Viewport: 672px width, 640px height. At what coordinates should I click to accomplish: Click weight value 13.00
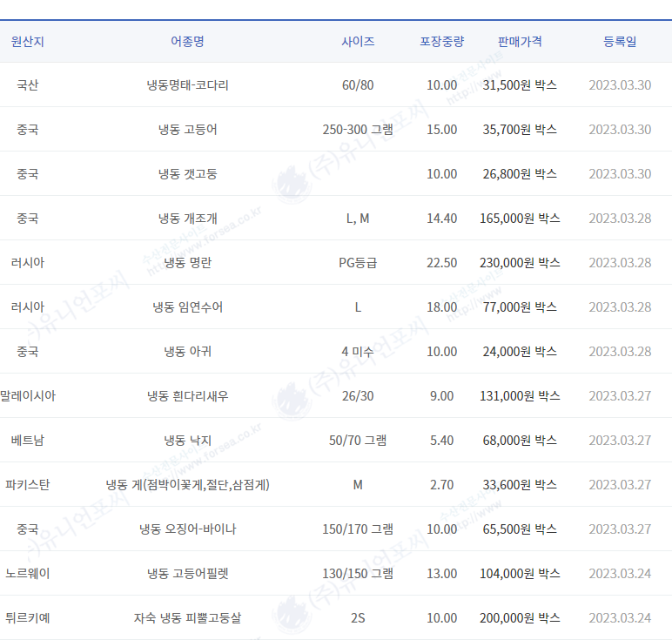click(x=442, y=574)
